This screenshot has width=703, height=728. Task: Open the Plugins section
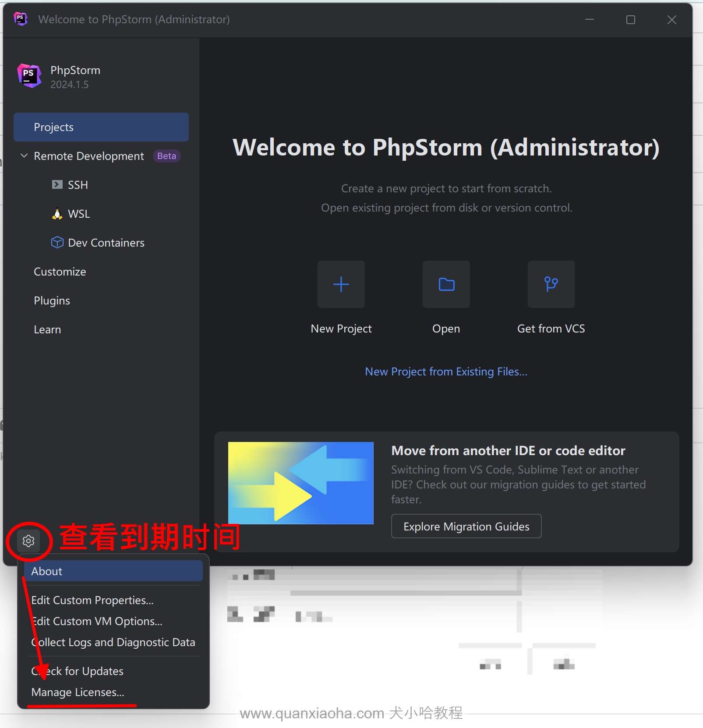pos(52,300)
